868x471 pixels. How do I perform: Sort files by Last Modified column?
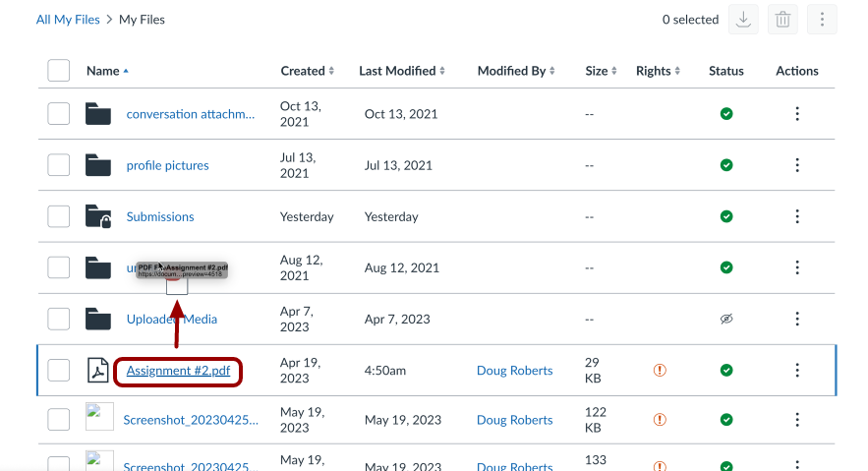(402, 71)
